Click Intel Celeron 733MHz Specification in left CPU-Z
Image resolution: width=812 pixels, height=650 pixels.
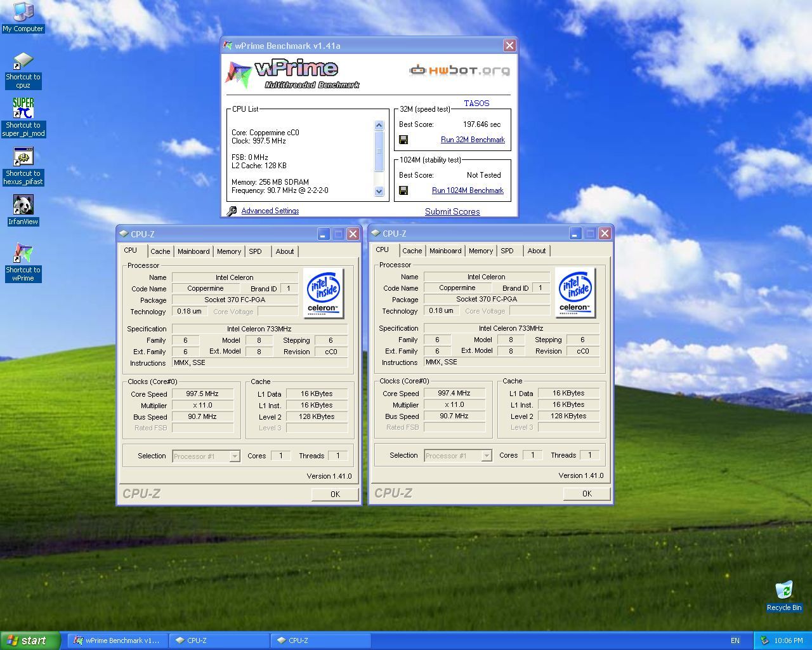point(259,329)
